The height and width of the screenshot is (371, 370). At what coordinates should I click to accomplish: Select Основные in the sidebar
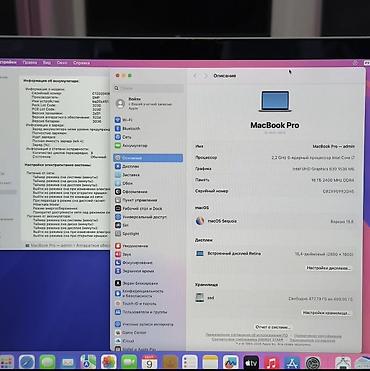point(148,158)
